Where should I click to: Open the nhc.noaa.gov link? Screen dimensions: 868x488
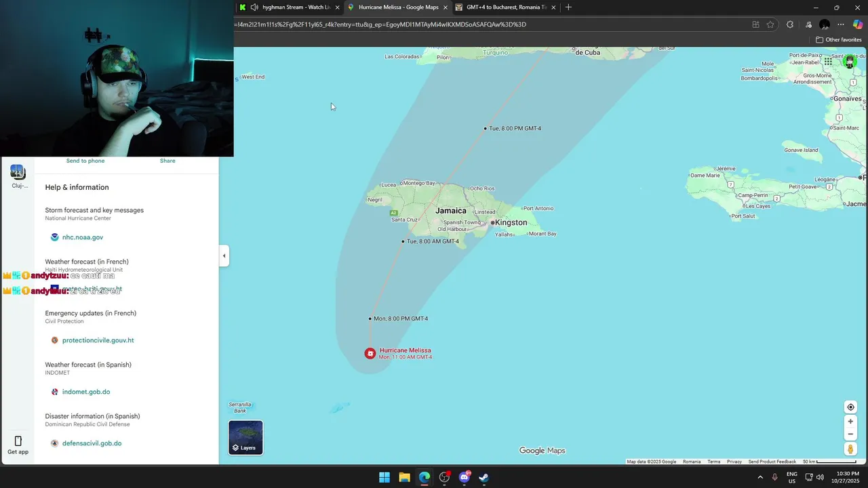(83, 237)
